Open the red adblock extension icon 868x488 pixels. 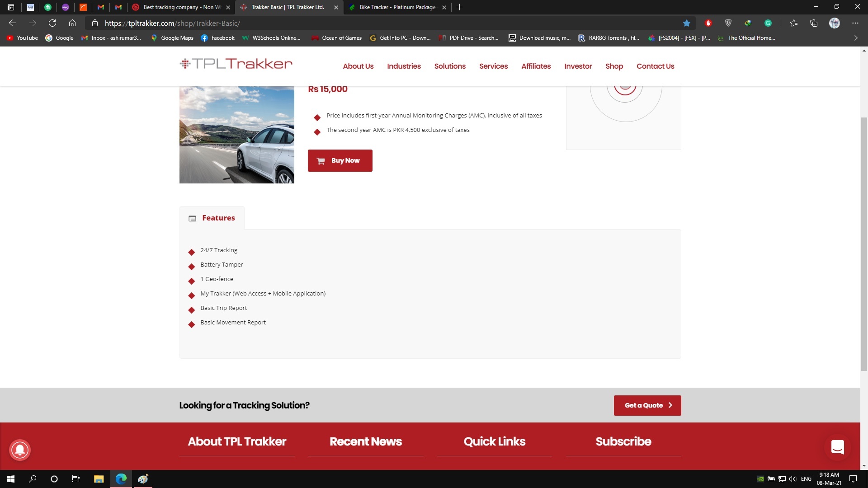(x=708, y=23)
